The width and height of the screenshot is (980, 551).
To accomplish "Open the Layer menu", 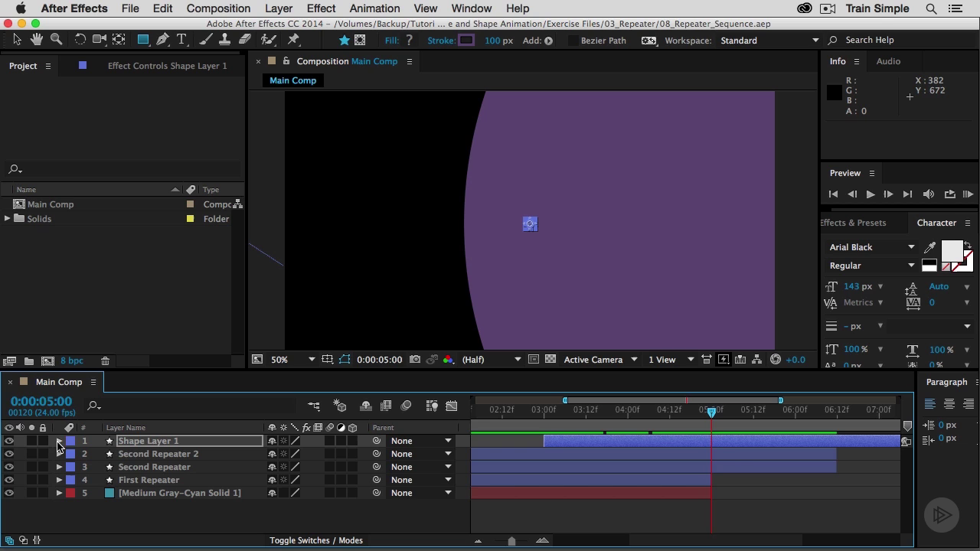I will tap(279, 8).
